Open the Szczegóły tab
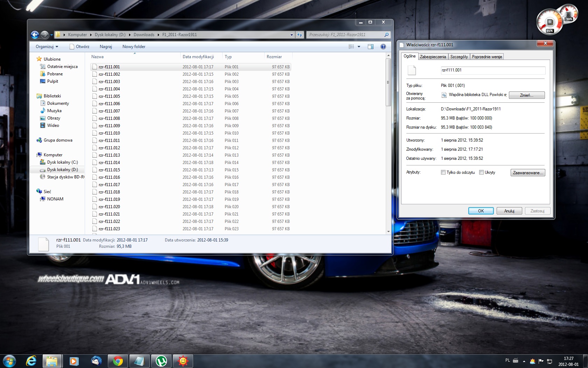 click(459, 57)
